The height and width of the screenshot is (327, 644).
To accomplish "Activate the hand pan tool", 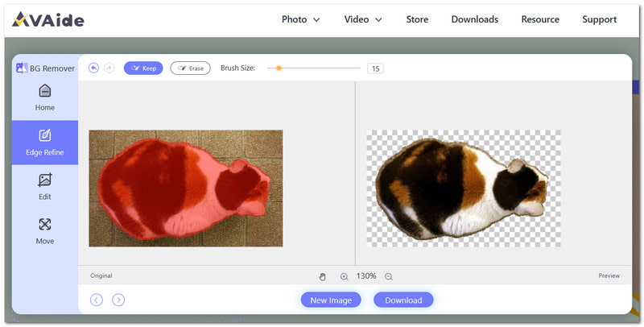I will coord(323,276).
